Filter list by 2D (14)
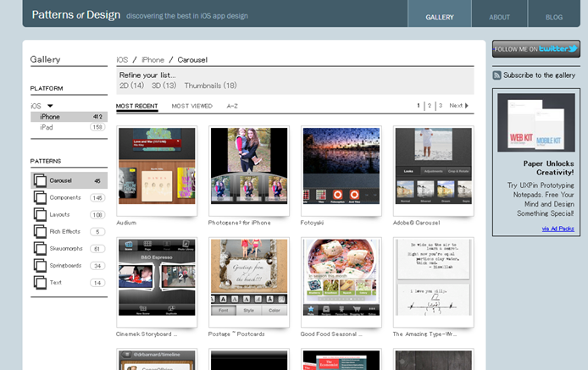 [x=131, y=86]
